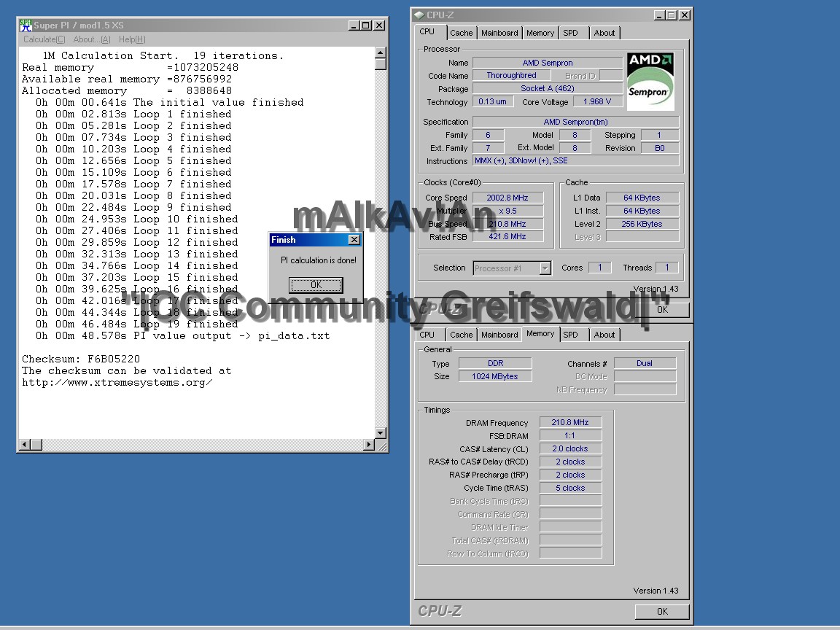Click the 256 KBytes Level 2 cache value
Image resolution: width=840 pixels, height=630 pixels.
coord(642,224)
